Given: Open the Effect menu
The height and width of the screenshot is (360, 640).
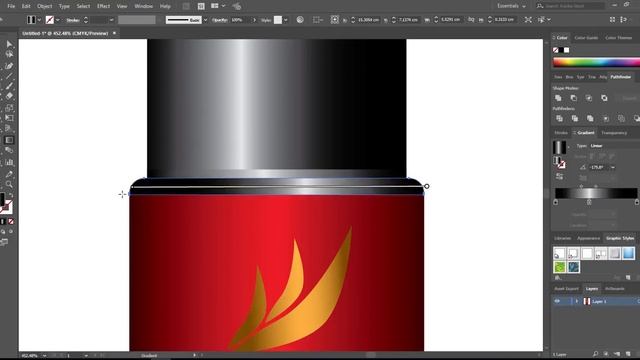Looking at the screenshot, I should tap(103, 6).
